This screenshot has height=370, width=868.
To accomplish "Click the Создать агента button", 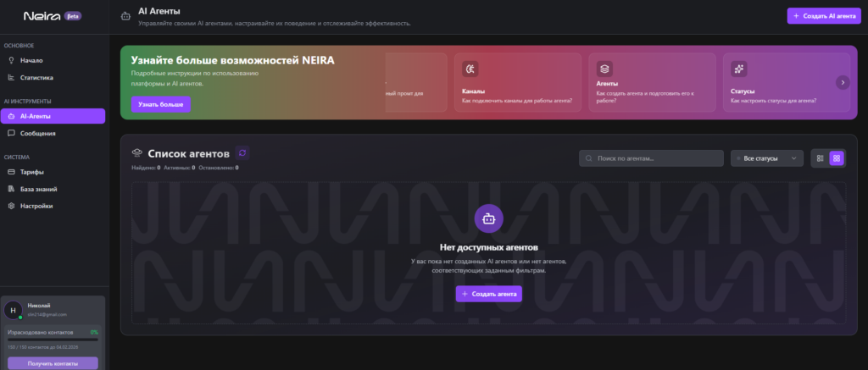I will pos(489,294).
